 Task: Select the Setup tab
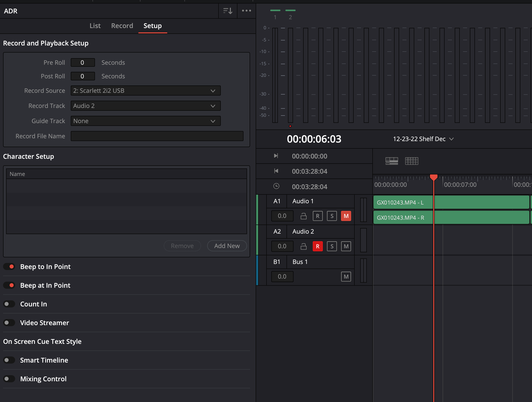coord(153,26)
